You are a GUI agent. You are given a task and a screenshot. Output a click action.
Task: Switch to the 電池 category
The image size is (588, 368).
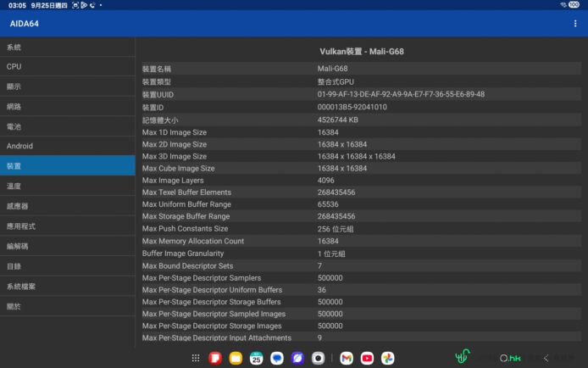pos(68,126)
